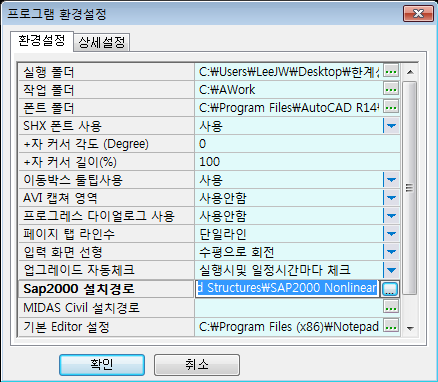Open the SHX 폰트 사용 dropdown

tap(391, 126)
